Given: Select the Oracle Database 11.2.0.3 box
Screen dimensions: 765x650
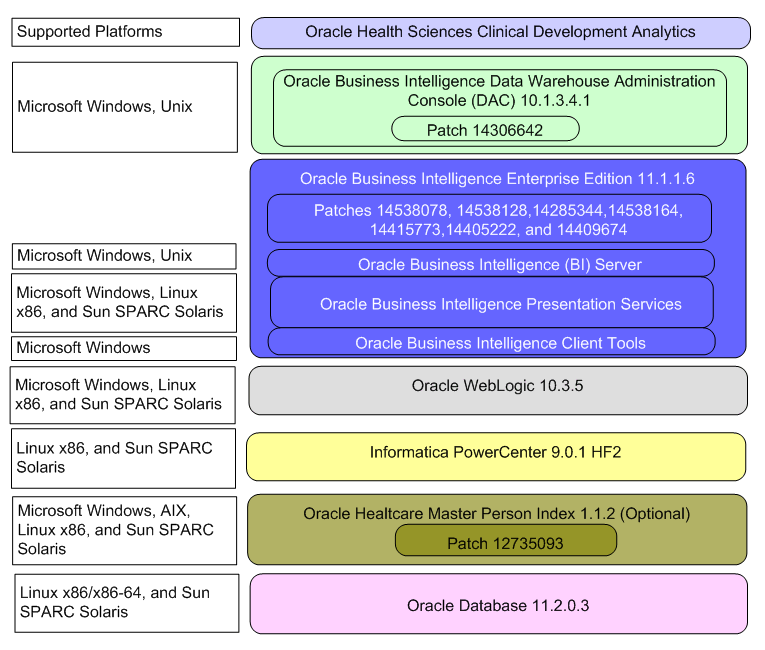Looking at the screenshot, I should [499, 604].
